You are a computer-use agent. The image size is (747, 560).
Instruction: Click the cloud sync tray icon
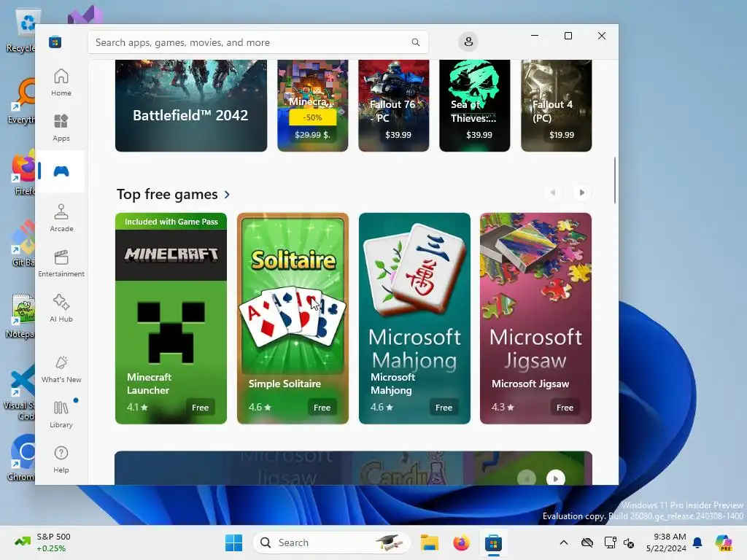click(x=587, y=542)
